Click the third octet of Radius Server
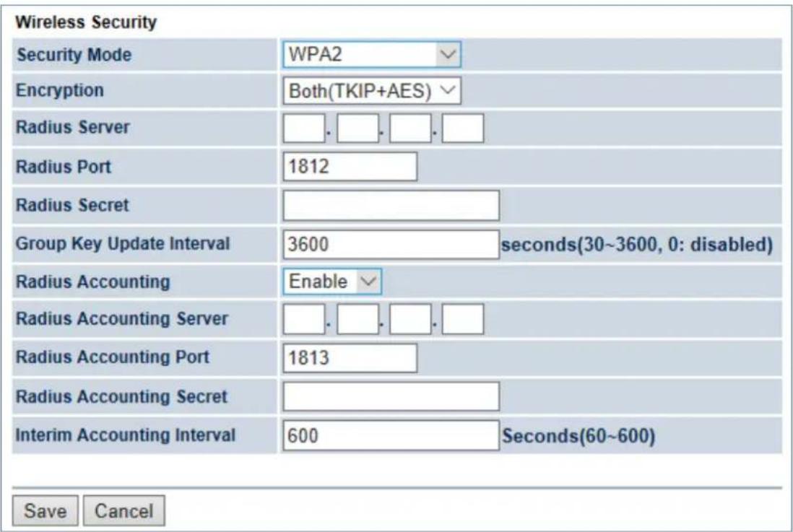793x532 pixels. coord(410,128)
